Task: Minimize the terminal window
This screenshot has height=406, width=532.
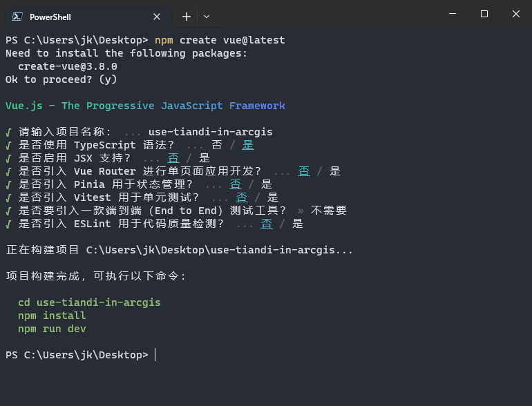Action: tap(453, 14)
